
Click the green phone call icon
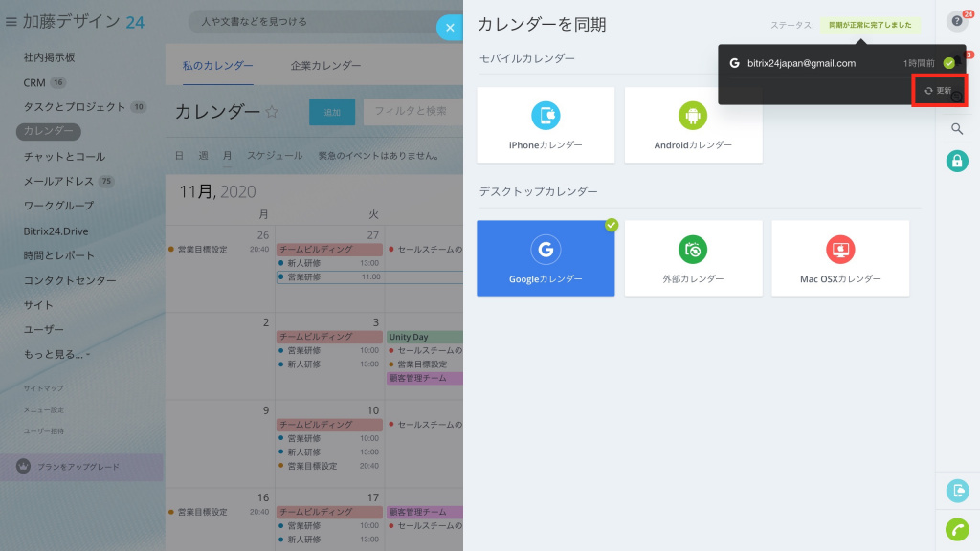pyautogui.click(x=957, y=529)
